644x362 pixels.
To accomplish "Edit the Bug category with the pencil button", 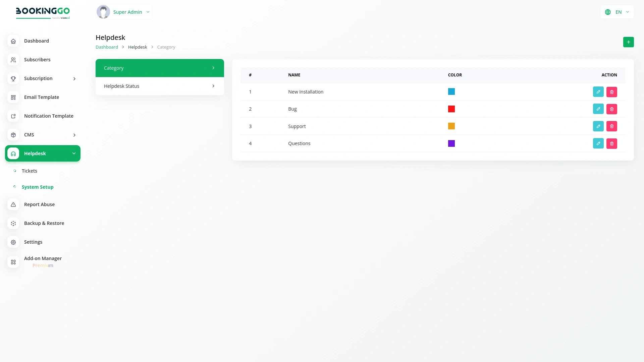I will point(598,109).
